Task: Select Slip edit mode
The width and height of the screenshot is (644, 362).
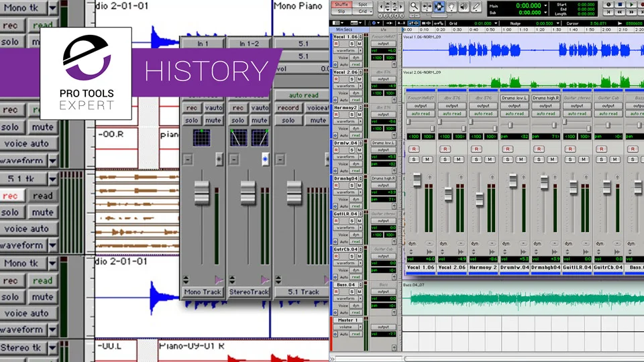Action: point(341,11)
